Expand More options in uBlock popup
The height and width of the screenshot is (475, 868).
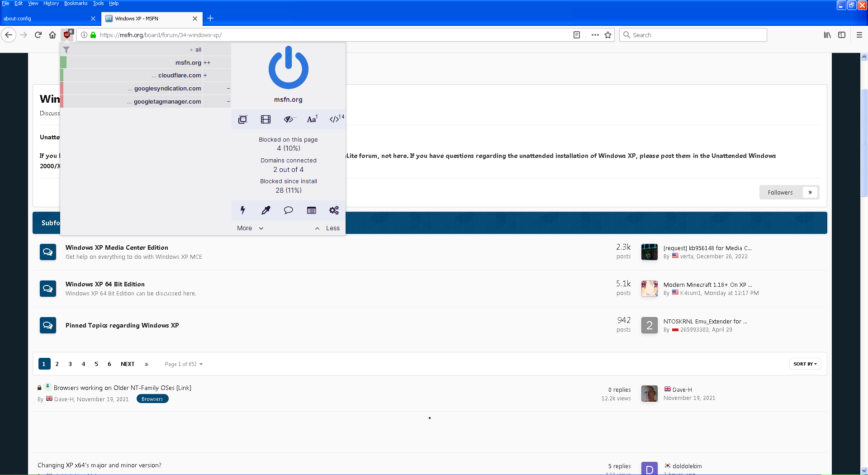(250, 228)
